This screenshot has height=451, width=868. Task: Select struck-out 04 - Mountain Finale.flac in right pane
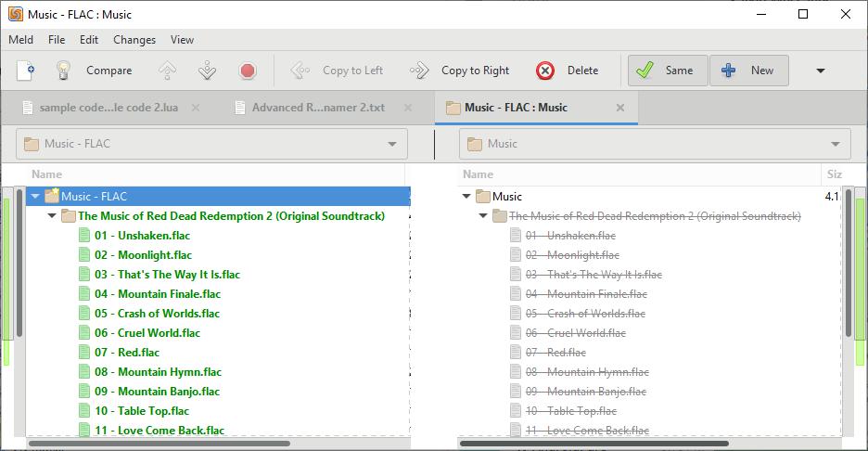coord(586,293)
